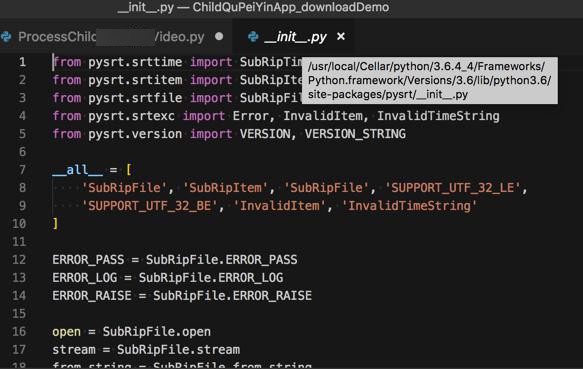Click 'SubRipFile.ERROR_RAISE' on line 14
This screenshot has height=369, width=583.
(x=232, y=296)
